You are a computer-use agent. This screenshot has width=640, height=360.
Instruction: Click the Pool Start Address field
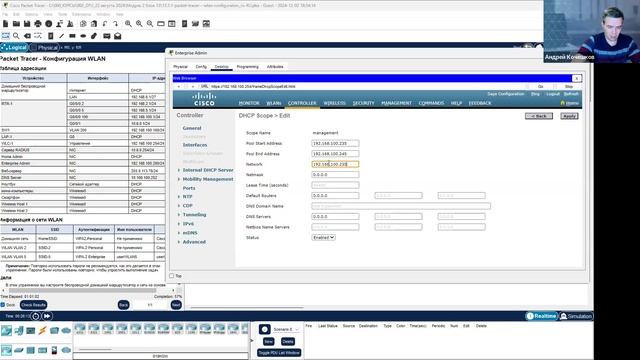pyautogui.click(x=335, y=143)
